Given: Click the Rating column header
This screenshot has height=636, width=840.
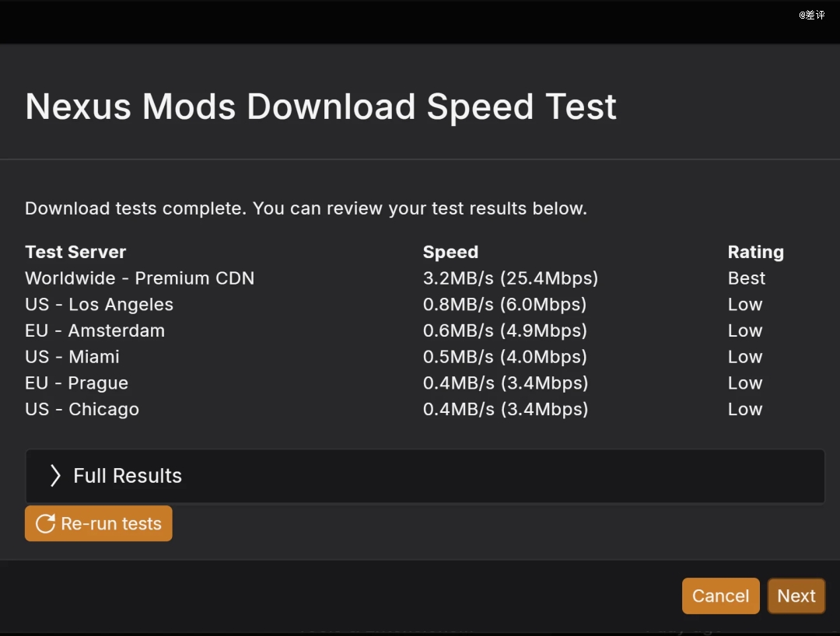Looking at the screenshot, I should point(755,252).
